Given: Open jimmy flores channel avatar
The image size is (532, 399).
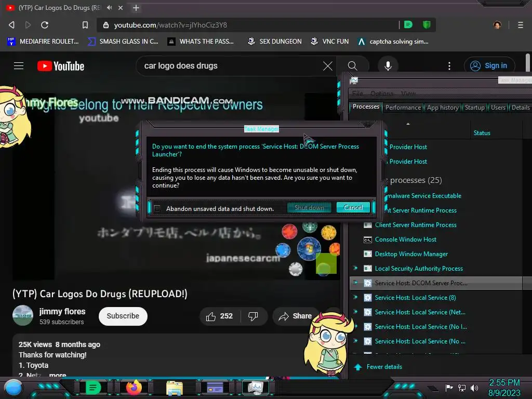Looking at the screenshot, I should coord(23,315).
